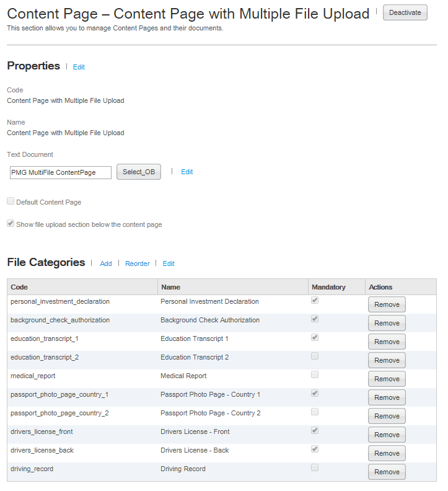Viewport: 448px width, 491px height.
Task: Remove the Drivers License - Front category
Action: 387,435
